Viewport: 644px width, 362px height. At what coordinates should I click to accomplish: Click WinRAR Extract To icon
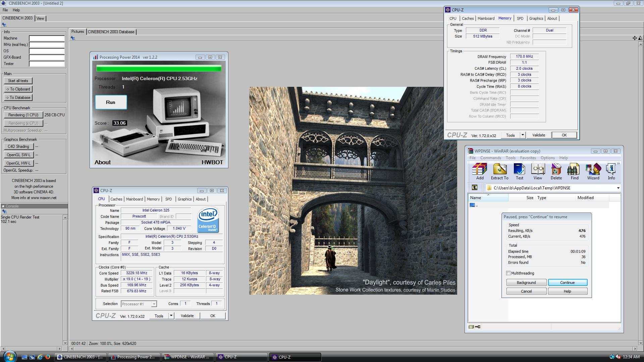[499, 172]
